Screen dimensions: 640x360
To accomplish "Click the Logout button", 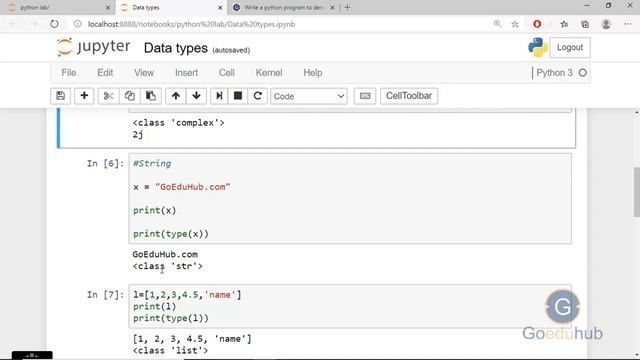I will pos(570,47).
